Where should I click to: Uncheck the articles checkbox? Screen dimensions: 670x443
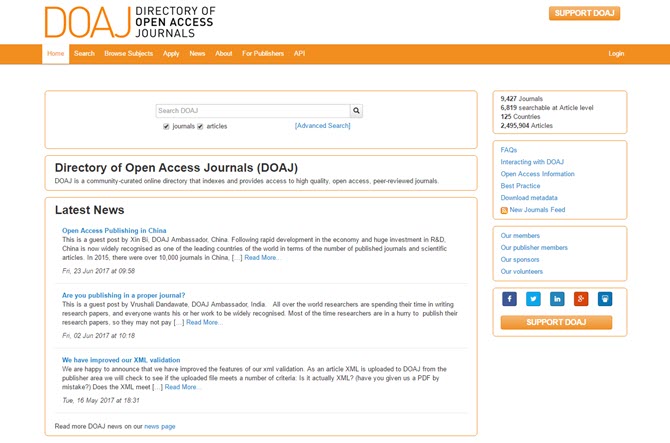point(201,127)
